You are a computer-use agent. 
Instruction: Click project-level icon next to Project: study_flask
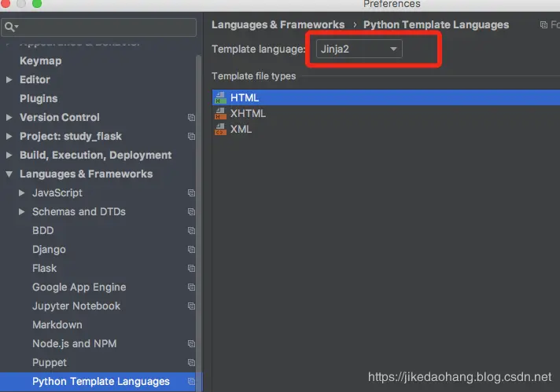coord(191,136)
